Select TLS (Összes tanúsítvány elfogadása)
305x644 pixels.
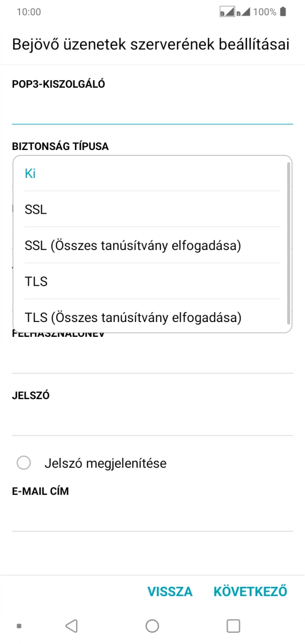click(x=134, y=317)
